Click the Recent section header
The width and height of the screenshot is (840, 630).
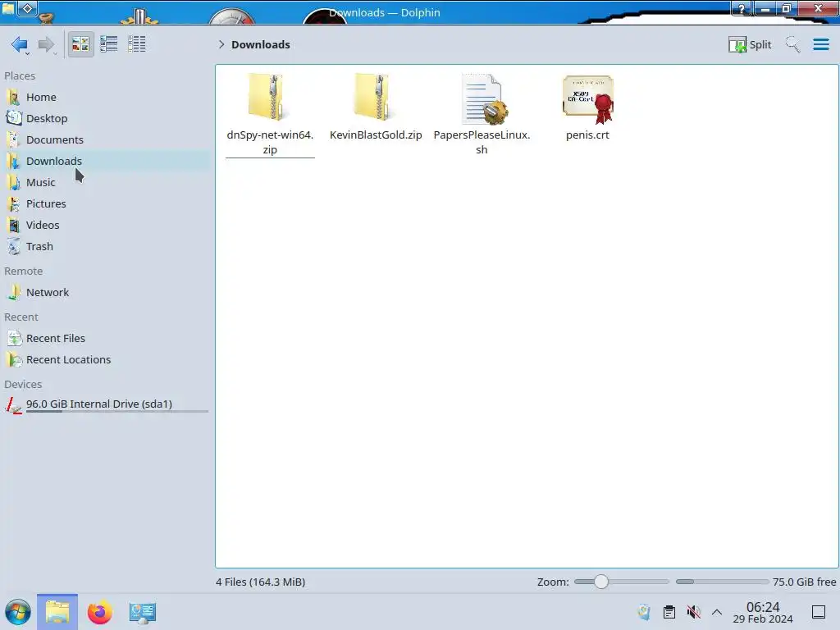(x=21, y=317)
